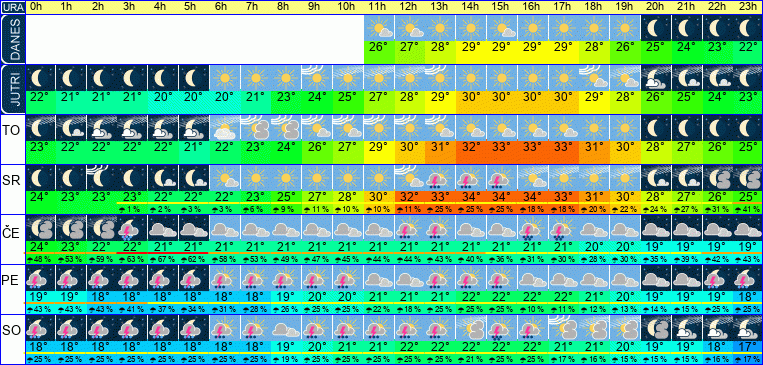Click the PE 11h cloudy icon

[379, 278]
